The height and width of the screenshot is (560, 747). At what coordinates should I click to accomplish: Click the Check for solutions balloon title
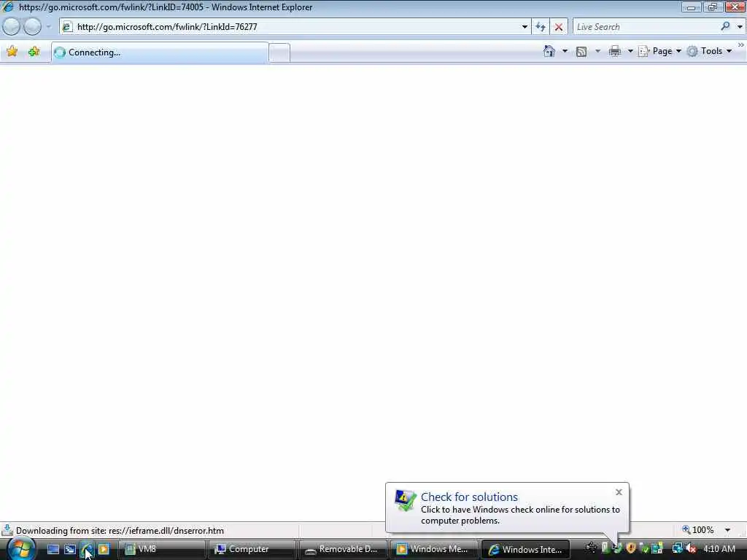tap(469, 497)
